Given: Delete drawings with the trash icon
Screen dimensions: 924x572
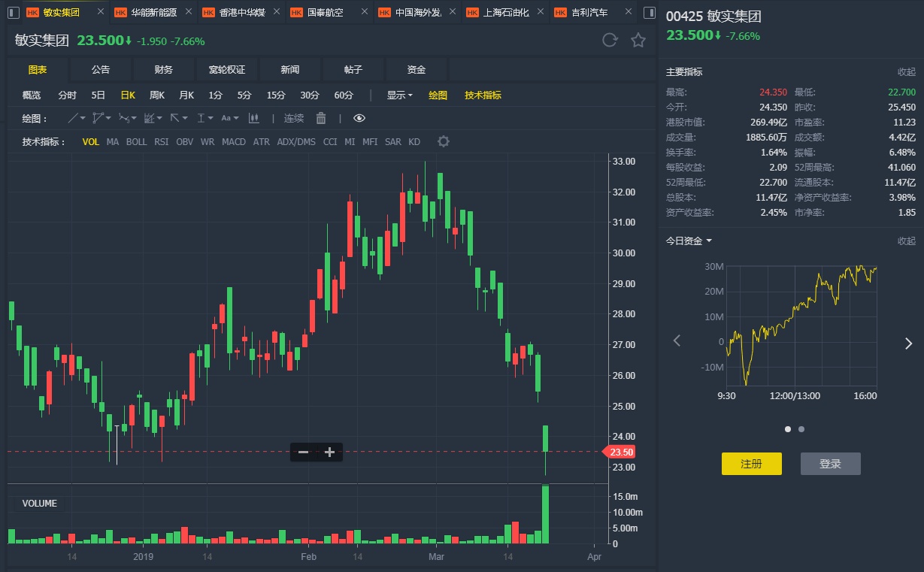Looking at the screenshot, I should point(321,118).
